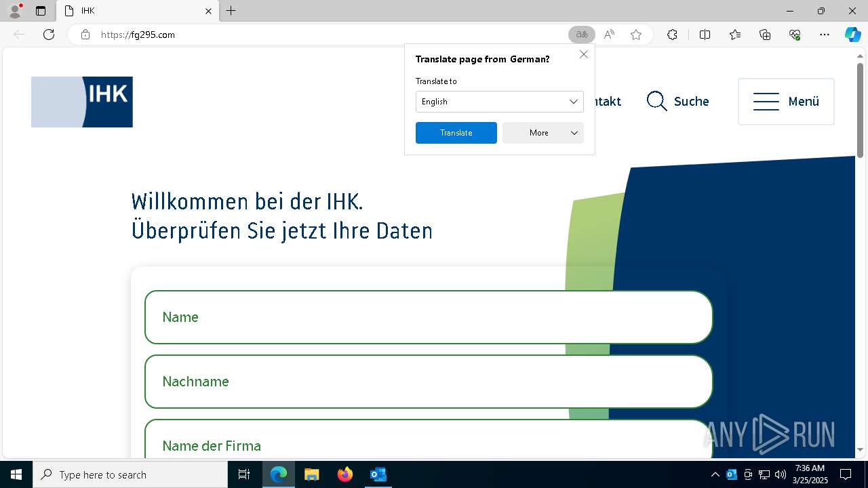Click Edge icon on taskbar
The width and height of the screenshot is (868, 488).
[x=279, y=474]
